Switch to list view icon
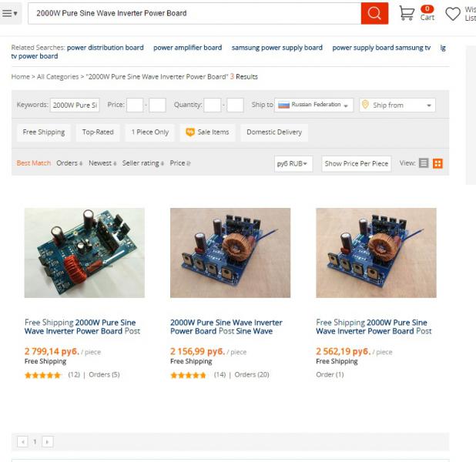476x462 pixels. pos(424,163)
